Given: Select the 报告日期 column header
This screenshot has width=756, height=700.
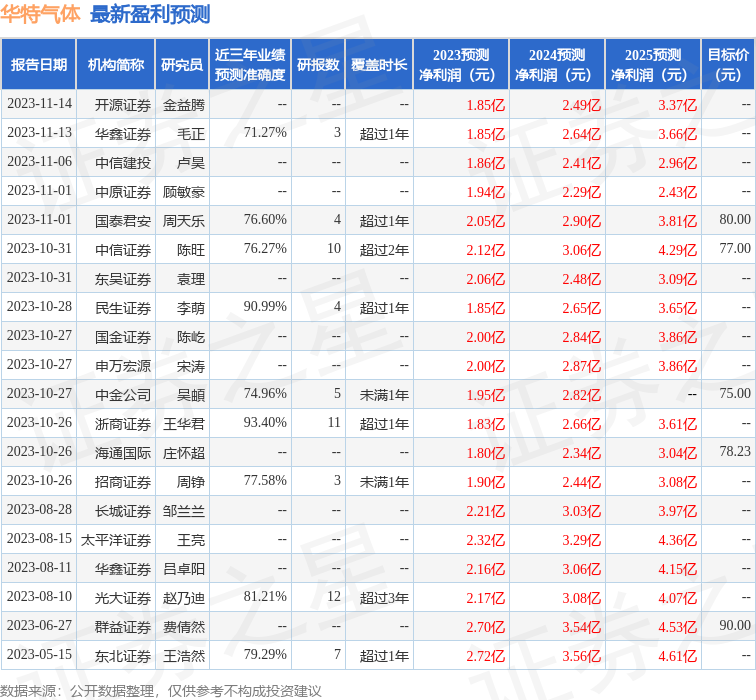Looking at the screenshot, I should (x=39, y=65).
